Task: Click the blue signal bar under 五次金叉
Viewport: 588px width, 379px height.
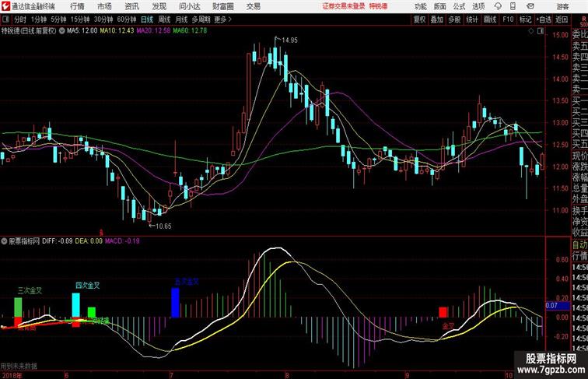Action: click(175, 303)
